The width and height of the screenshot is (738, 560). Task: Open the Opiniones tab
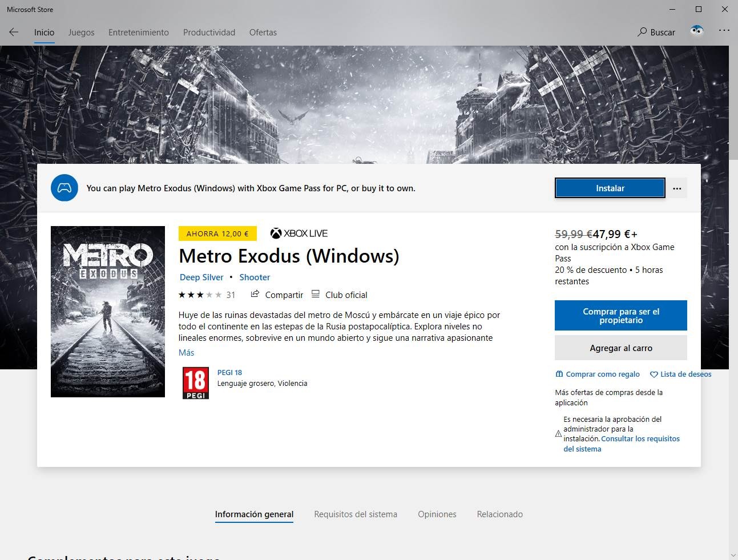pos(437,514)
